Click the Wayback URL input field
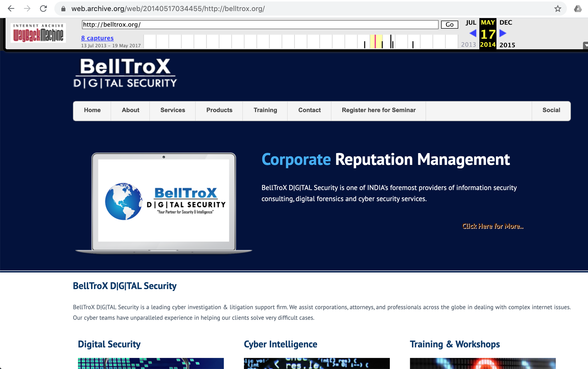The width and height of the screenshot is (588, 369). tap(260, 25)
